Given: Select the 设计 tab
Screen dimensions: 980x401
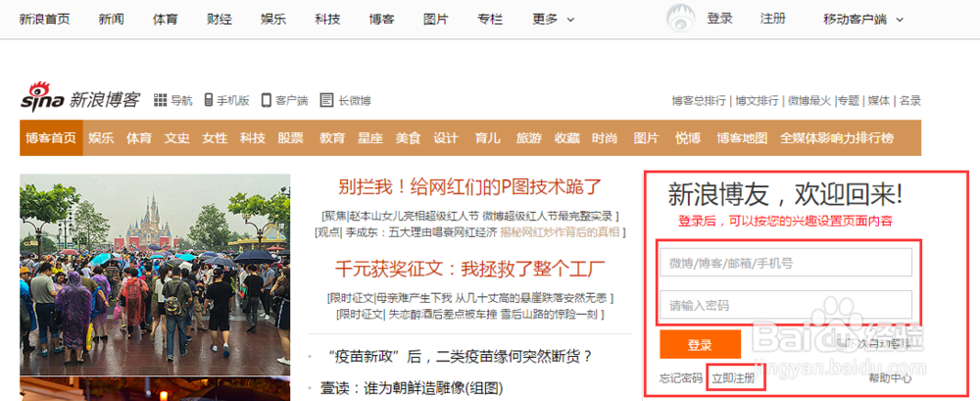Looking at the screenshot, I should [x=446, y=137].
